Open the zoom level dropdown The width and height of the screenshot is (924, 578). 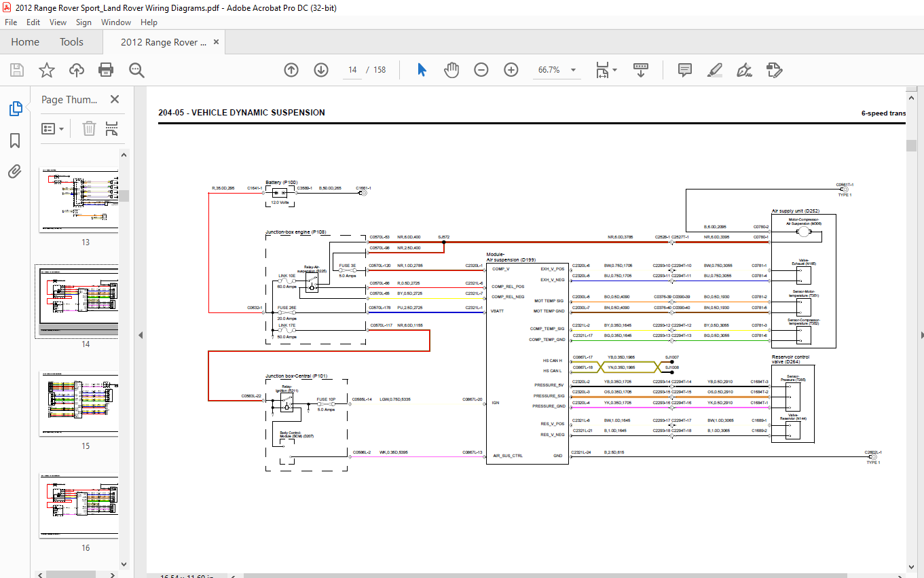pyautogui.click(x=573, y=70)
